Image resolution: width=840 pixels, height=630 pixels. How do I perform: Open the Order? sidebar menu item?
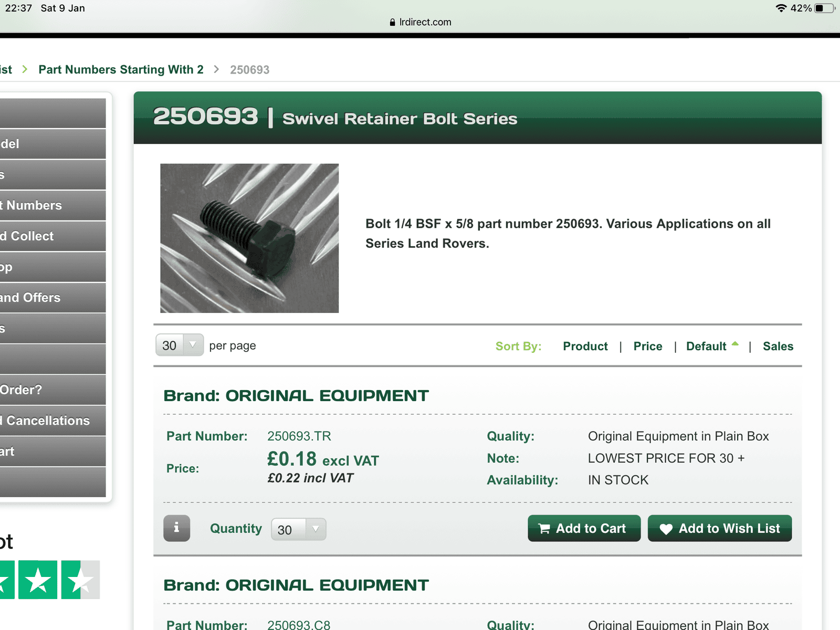coord(52,390)
